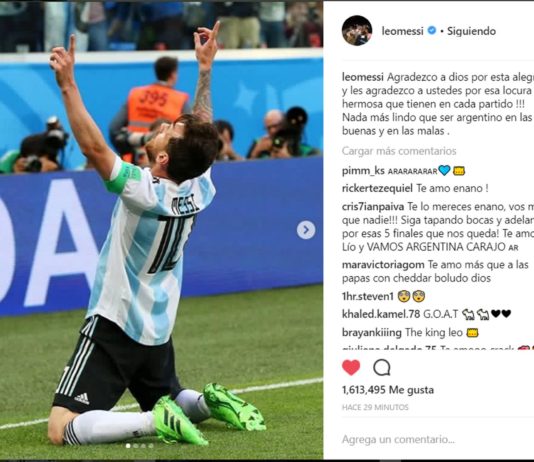Open the HACE 29 MINUTOS timestamp
Screen dimensions: 534x462
click(375, 407)
